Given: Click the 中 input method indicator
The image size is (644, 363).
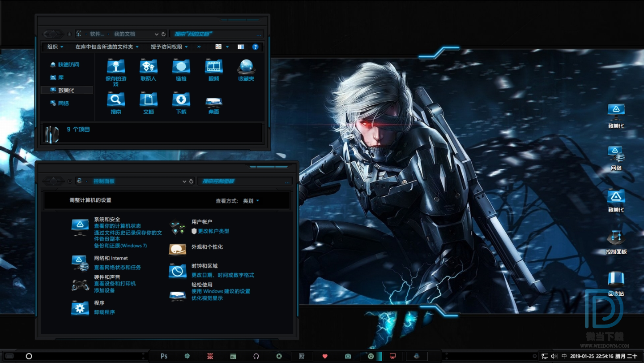Looking at the screenshot, I should coord(564,356).
